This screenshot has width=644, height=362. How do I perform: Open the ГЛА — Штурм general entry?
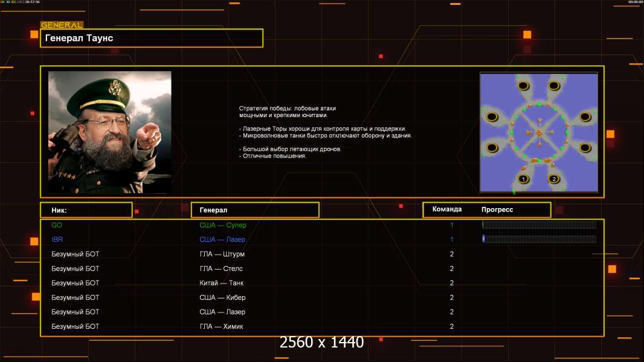click(x=222, y=254)
